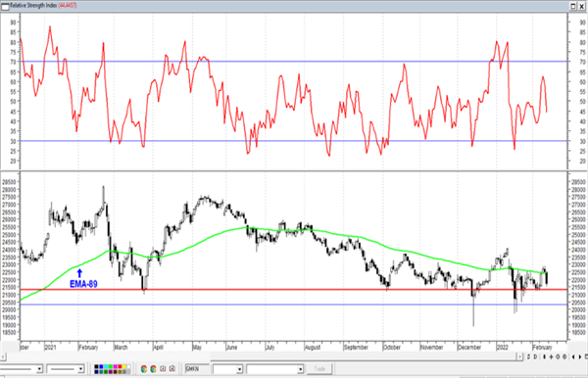Viewport: 588px width, 378px height.
Task: Click the magnifier icon before the left-arrow
Action: (x=564, y=356)
